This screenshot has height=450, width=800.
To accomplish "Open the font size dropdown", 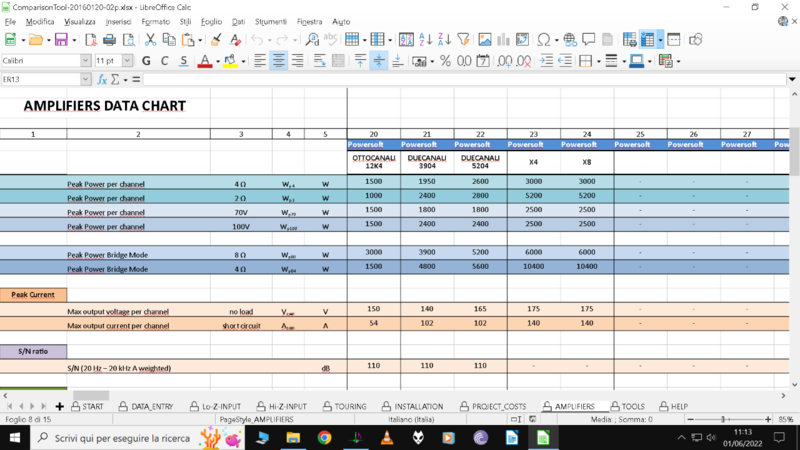I will [127, 61].
